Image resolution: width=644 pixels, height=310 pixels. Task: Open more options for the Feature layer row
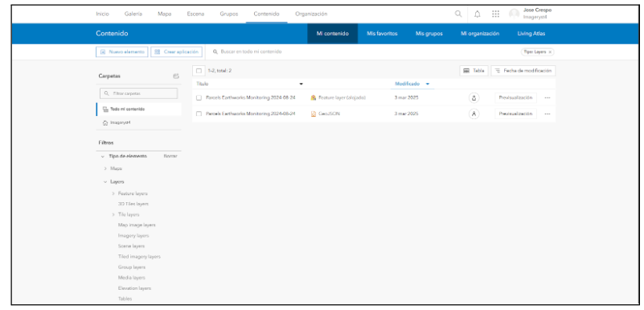(547, 98)
